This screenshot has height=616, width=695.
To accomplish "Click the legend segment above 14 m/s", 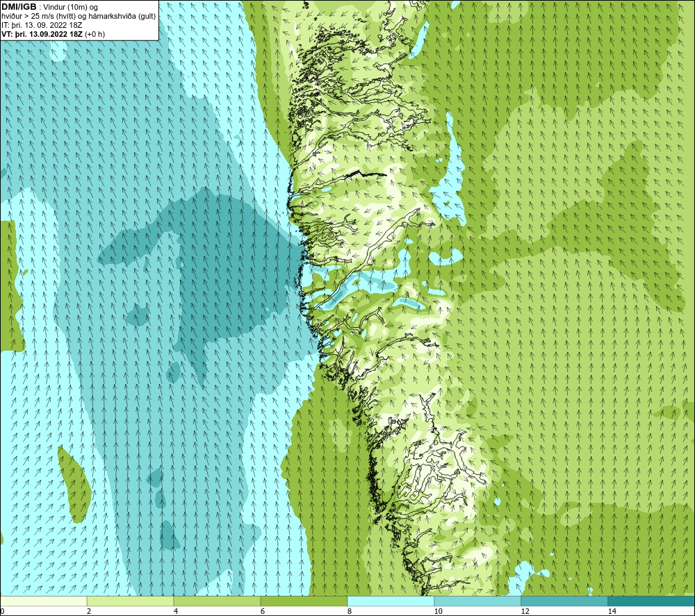I will click(x=651, y=601).
